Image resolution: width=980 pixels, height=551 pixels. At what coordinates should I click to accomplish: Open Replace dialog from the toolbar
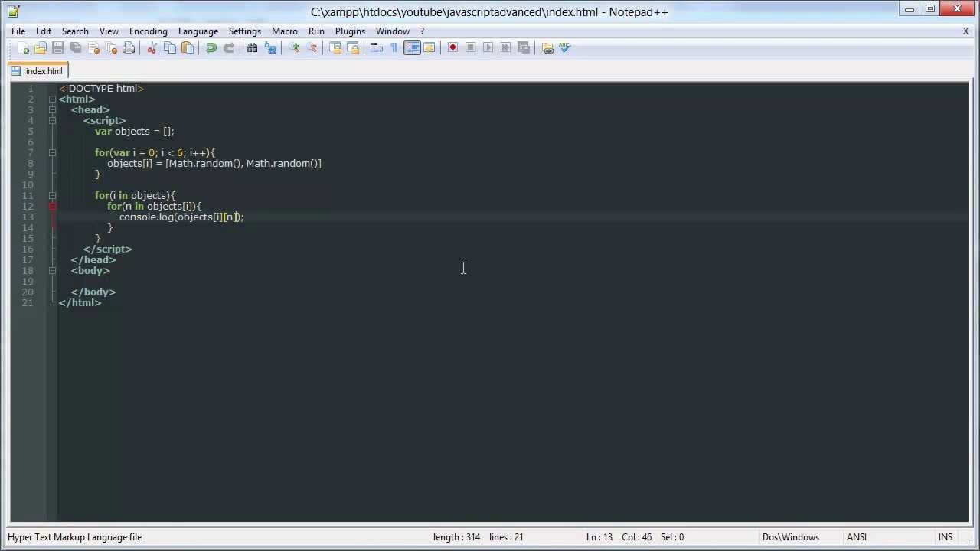(x=269, y=48)
